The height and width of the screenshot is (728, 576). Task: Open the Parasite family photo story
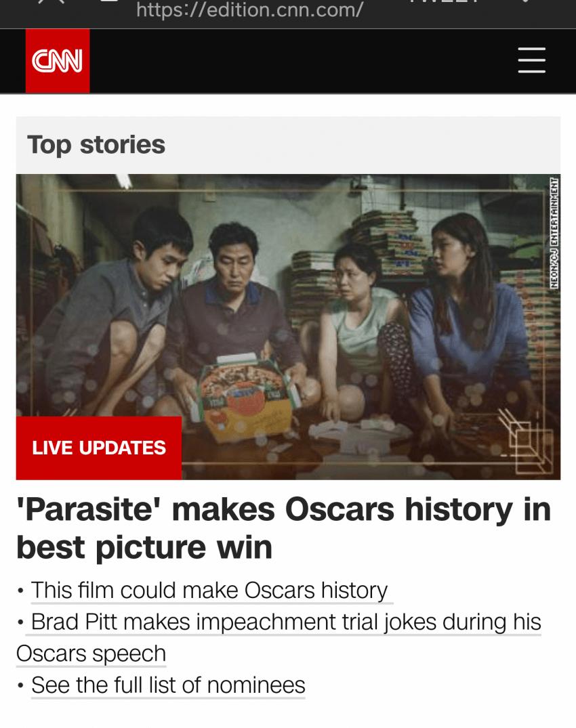pyautogui.click(x=288, y=327)
